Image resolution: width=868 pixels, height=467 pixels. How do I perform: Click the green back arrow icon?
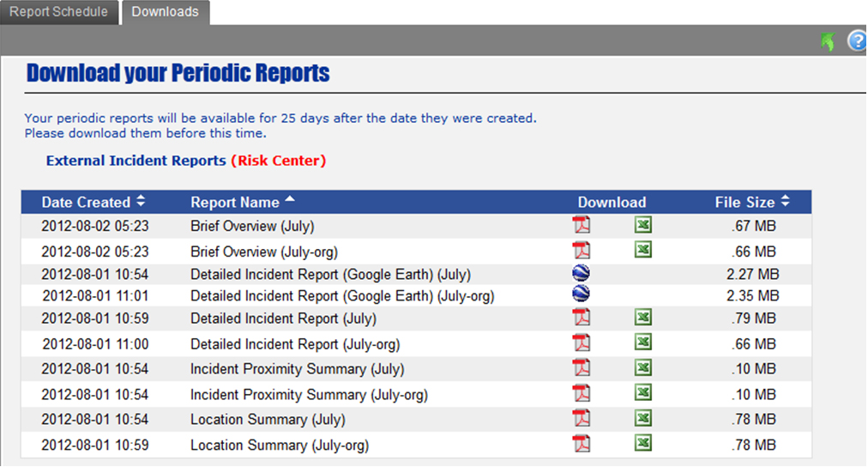coord(827,41)
